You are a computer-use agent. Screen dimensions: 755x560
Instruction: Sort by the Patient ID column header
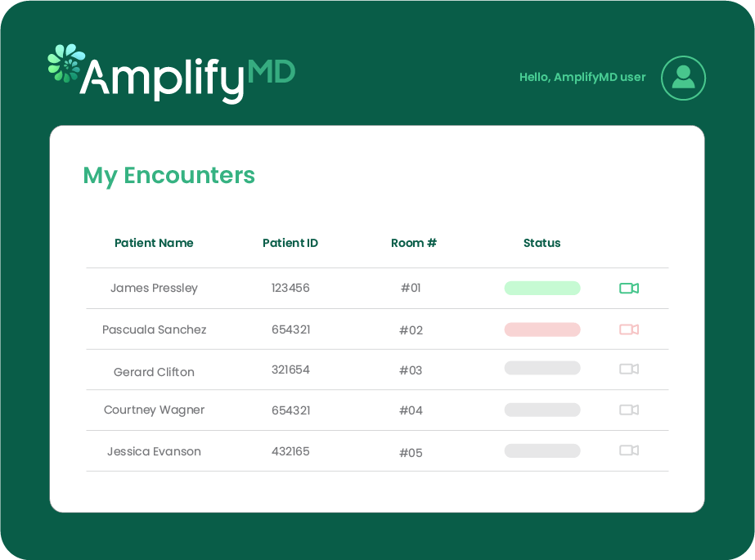click(x=290, y=243)
